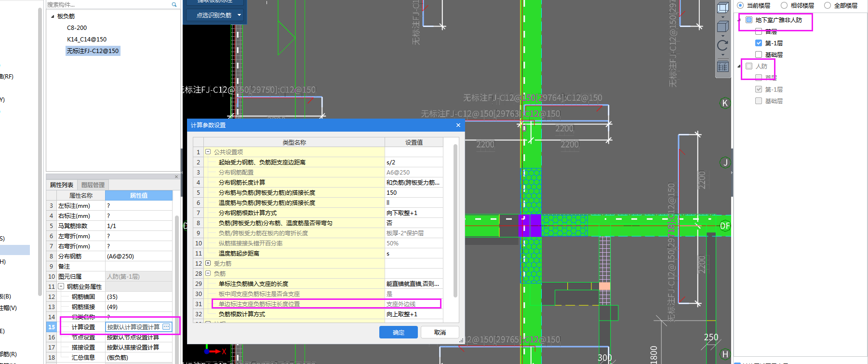The width and height of the screenshot is (868, 364).
Task: Click the 温度筋起步距离 row in dialog
Action: click(318, 253)
